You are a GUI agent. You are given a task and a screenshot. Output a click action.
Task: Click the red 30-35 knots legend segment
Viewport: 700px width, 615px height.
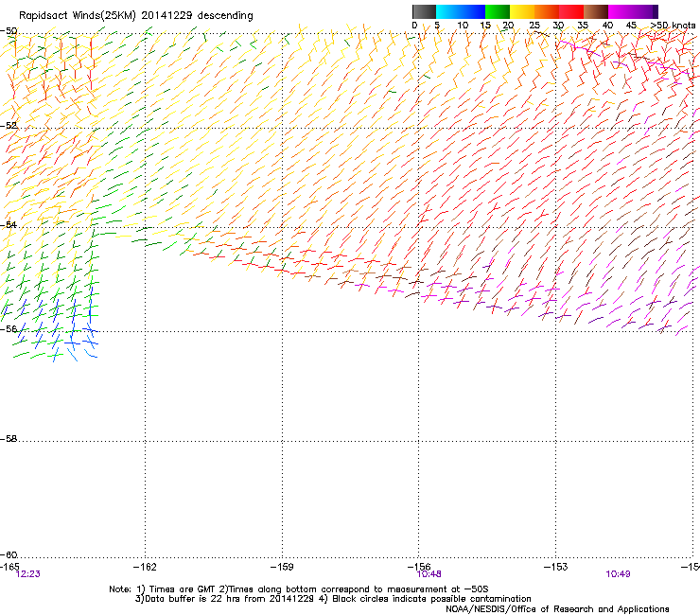click(x=571, y=11)
